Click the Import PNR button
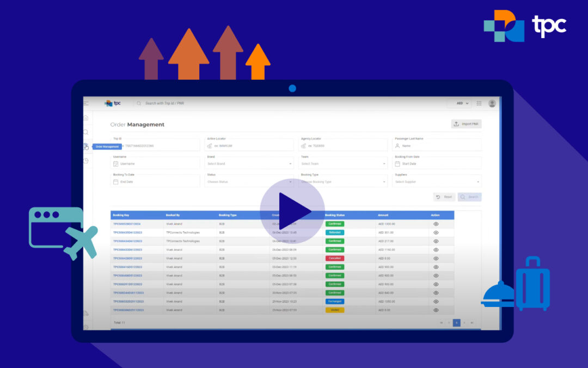 coord(466,124)
